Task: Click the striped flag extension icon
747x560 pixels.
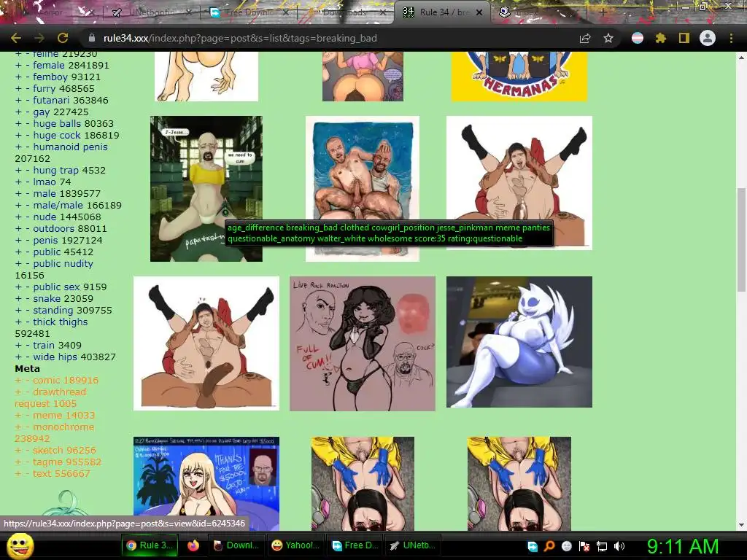Action: (638, 38)
